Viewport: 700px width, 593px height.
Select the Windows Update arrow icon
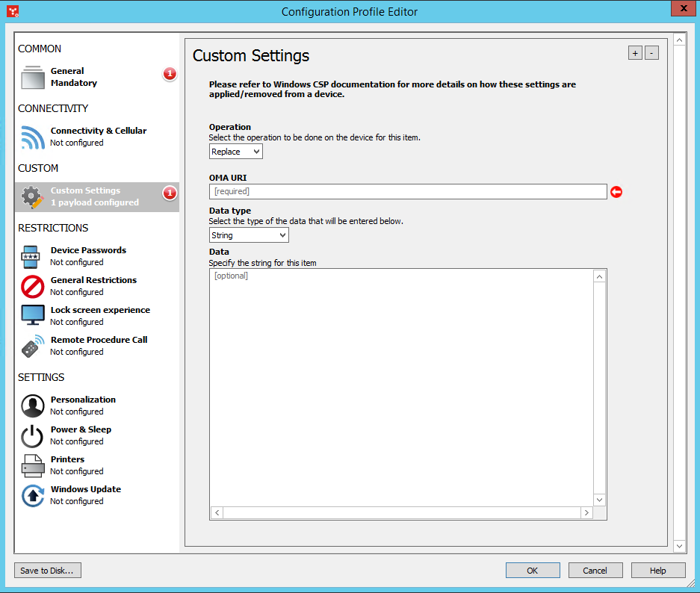click(x=33, y=495)
